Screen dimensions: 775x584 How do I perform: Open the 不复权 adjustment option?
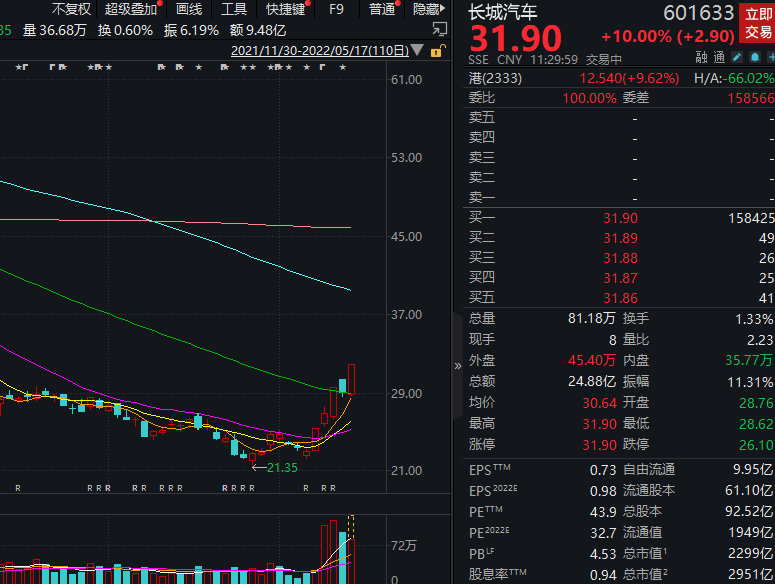(71, 9)
